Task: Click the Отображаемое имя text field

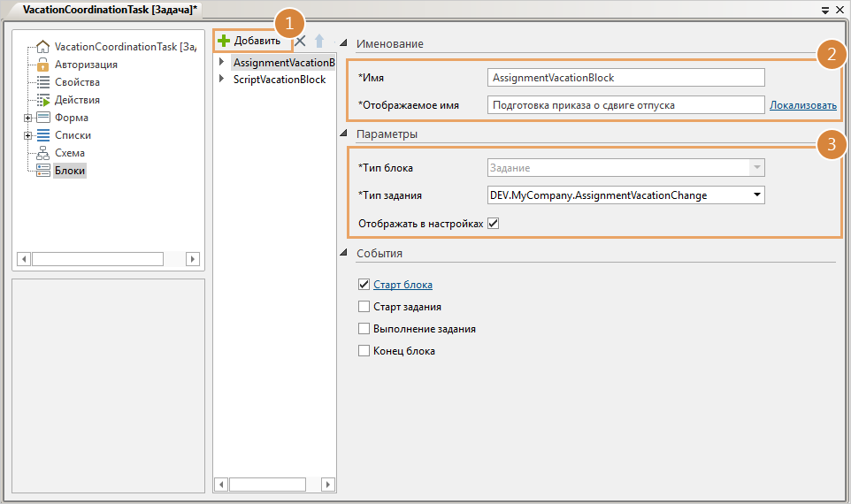Action: click(x=625, y=105)
